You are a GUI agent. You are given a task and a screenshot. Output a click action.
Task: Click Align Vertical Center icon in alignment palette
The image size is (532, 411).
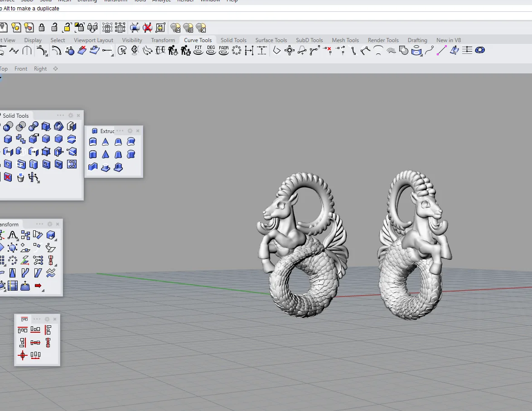tap(48, 343)
